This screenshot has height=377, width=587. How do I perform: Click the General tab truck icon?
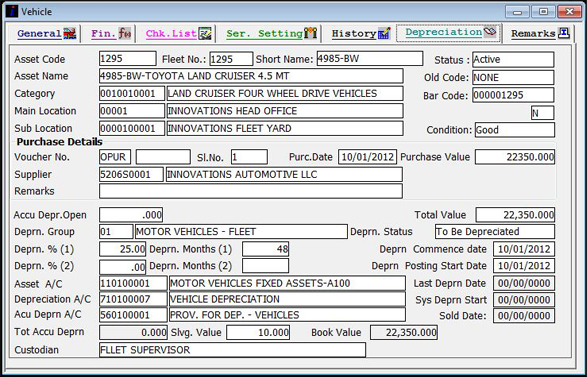point(70,34)
